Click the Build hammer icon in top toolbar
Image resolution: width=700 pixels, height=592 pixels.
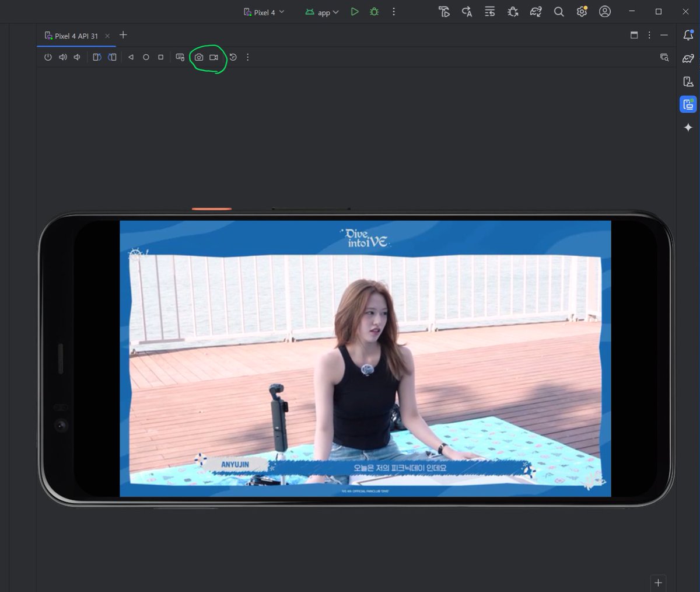[444, 12]
